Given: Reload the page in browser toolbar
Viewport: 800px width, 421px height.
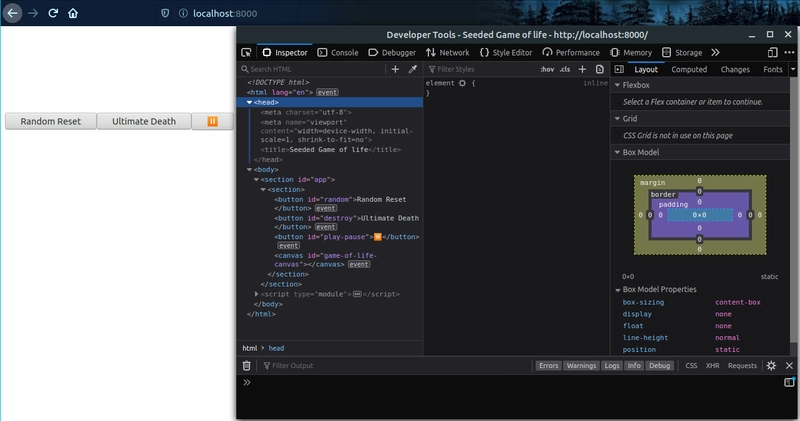Looking at the screenshot, I should (51, 14).
